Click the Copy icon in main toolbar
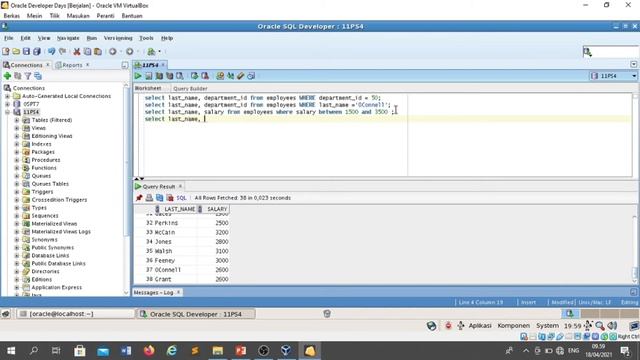Viewport: 640px width, 360px height. [x=87, y=51]
